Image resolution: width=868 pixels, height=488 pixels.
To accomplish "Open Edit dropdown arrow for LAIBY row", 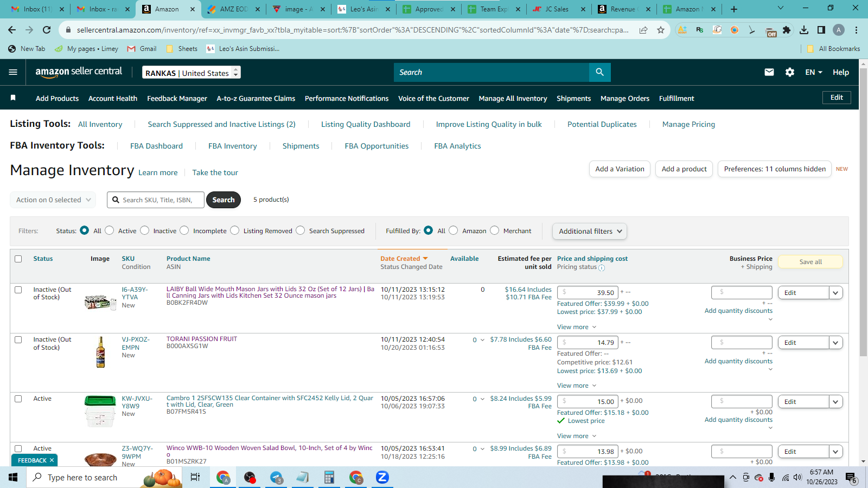I will click(836, 293).
